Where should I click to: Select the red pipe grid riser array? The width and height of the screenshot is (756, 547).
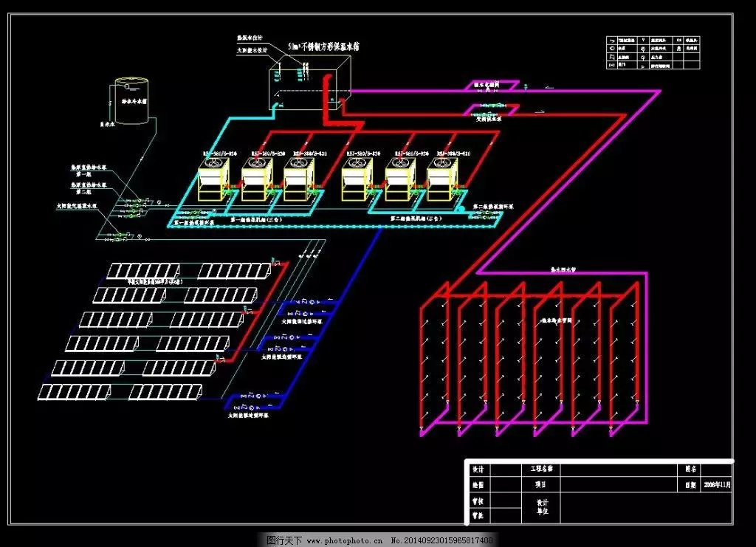click(x=528, y=354)
